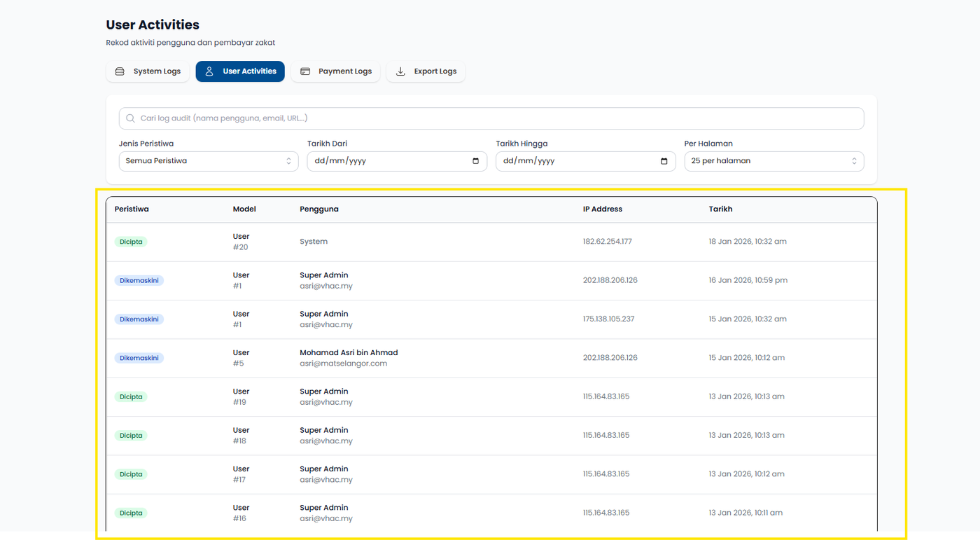Click the Export Logs download icon
Image resolution: width=980 pixels, height=540 pixels.
400,71
